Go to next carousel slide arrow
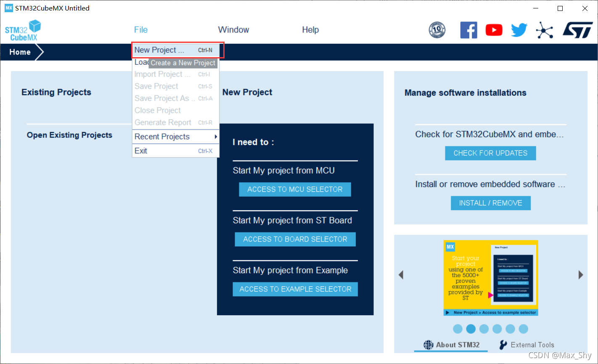 point(581,275)
